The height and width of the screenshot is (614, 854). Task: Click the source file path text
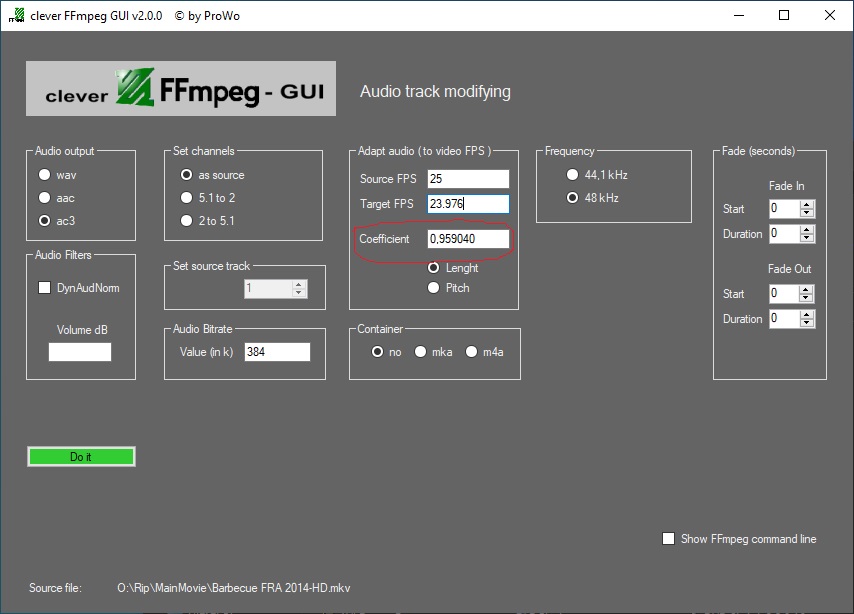[x=234, y=588]
